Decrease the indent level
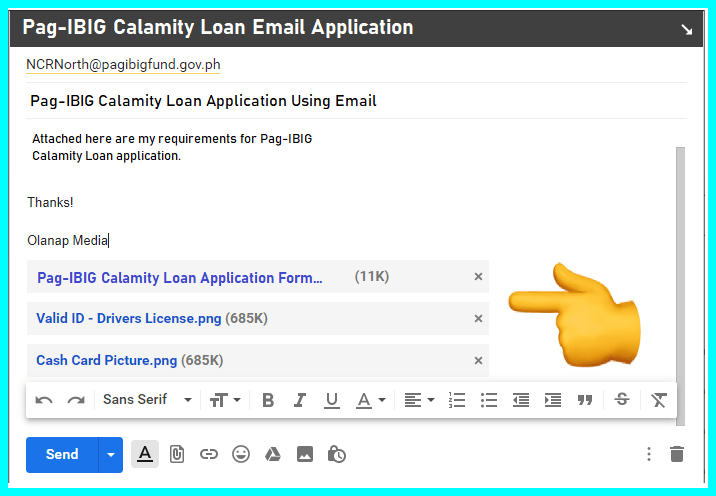The image size is (716, 496). click(521, 401)
